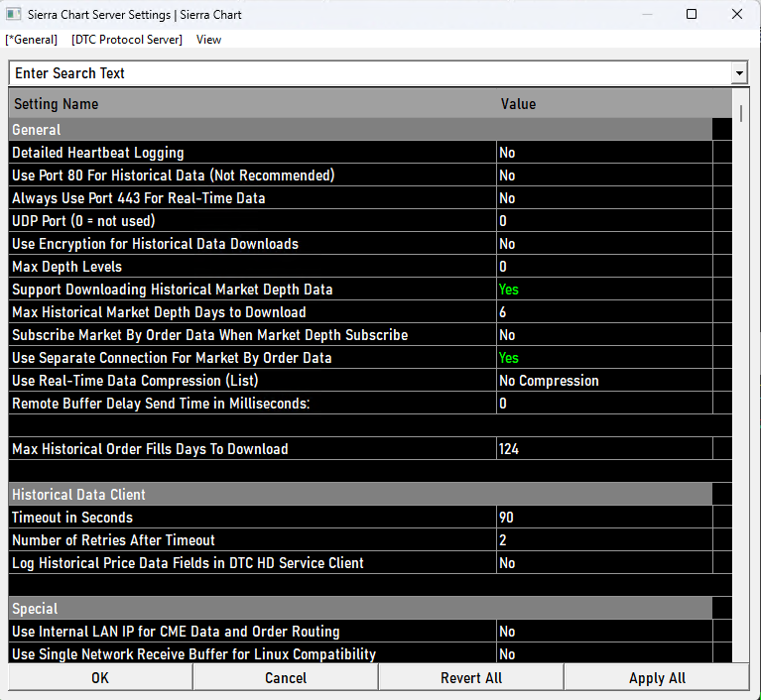Select Number of Retries After Timeout name
Screen dimensions: 761x700
pyautogui.click(x=252, y=540)
